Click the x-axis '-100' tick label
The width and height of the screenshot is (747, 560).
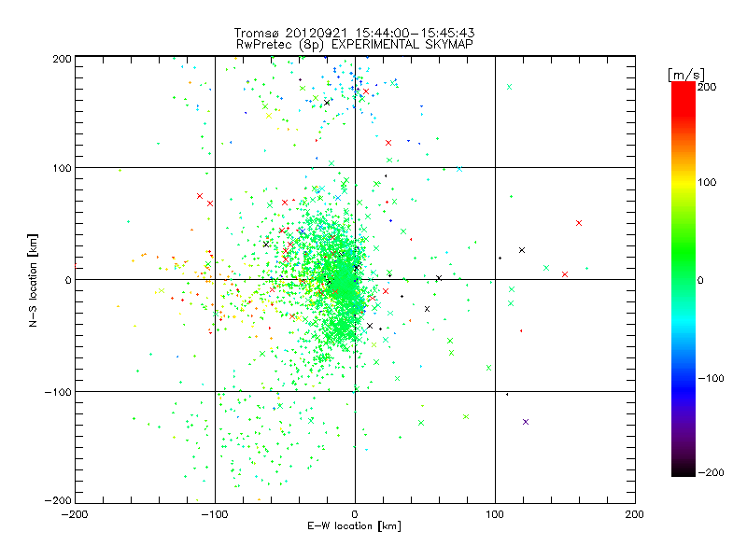215,514
